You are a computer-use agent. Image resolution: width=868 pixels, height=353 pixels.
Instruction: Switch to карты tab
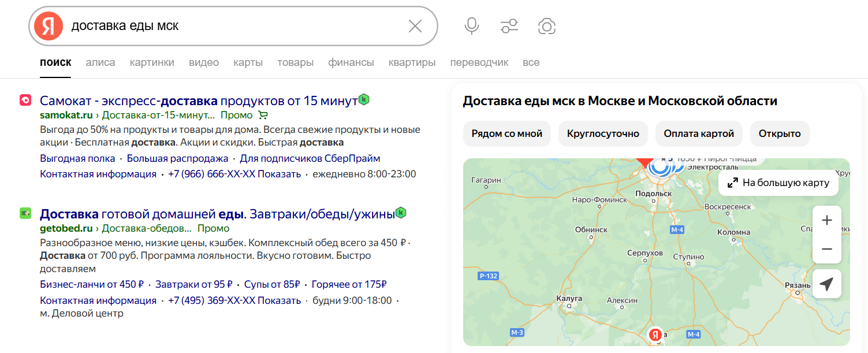point(248,62)
